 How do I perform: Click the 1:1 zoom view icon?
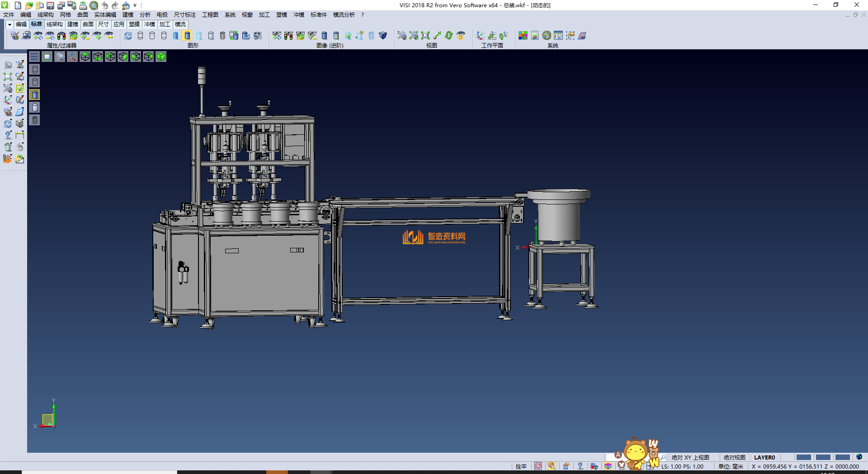(x=425, y=35)
